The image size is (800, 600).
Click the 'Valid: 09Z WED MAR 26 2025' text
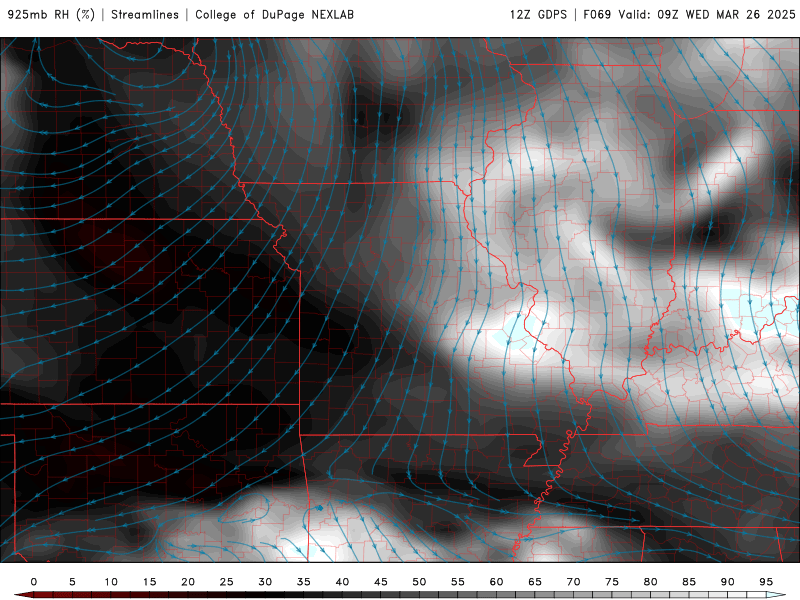click(x=707, y=15)
